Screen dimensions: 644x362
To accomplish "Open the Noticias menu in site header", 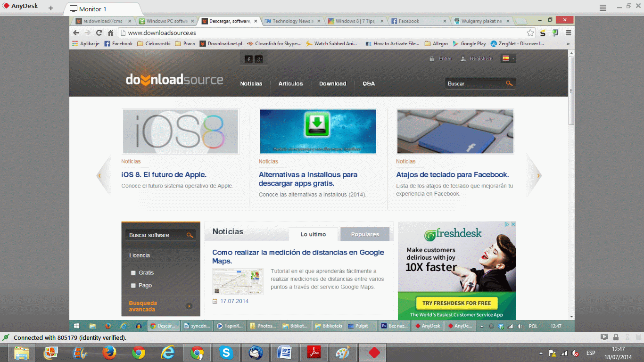I will point(251,83).
